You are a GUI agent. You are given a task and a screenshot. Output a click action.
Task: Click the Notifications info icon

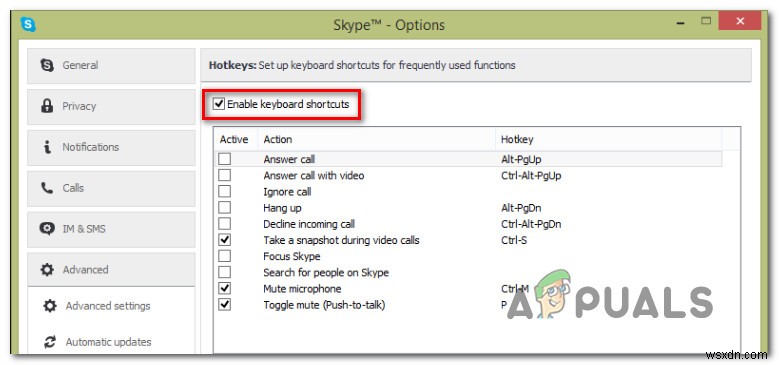point(47,147)
